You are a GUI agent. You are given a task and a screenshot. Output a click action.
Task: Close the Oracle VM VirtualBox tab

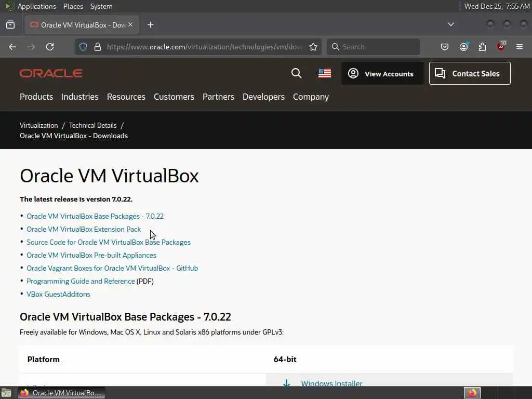[130, 25]
